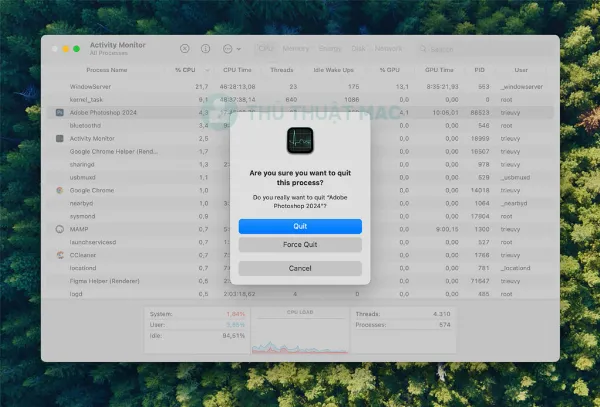600x407 pixels.
Task: Toggle % CPU sort direction arrow
Action: click(207, 70)
